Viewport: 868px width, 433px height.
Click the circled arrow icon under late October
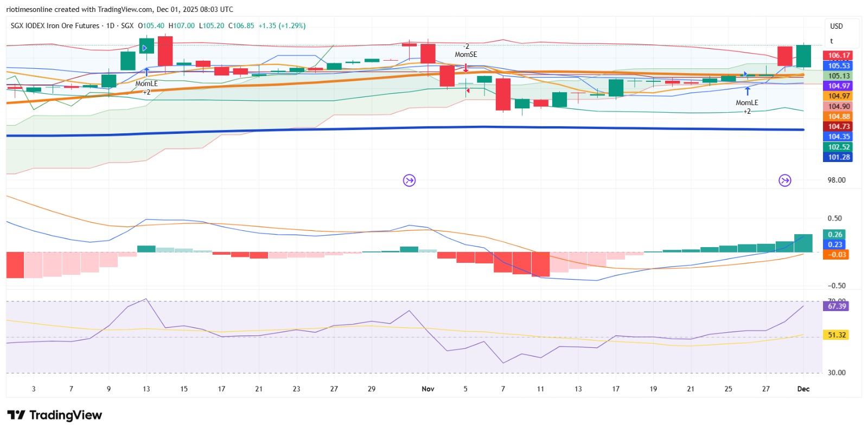(410, 180)
